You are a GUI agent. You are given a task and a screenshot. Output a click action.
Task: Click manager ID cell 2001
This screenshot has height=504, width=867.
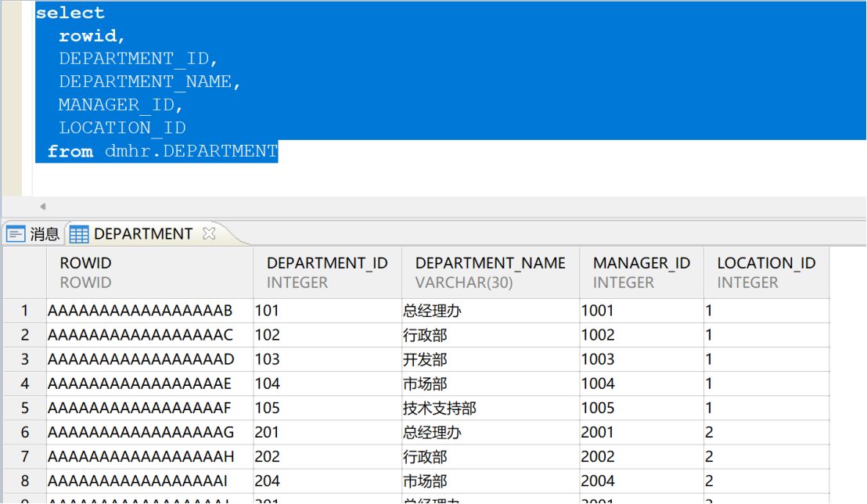click(x=642, y=433)
